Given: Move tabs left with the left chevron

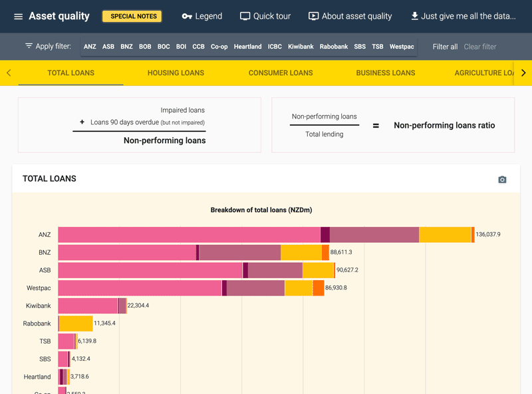Looking at the screenshot, I should point(9,73).
